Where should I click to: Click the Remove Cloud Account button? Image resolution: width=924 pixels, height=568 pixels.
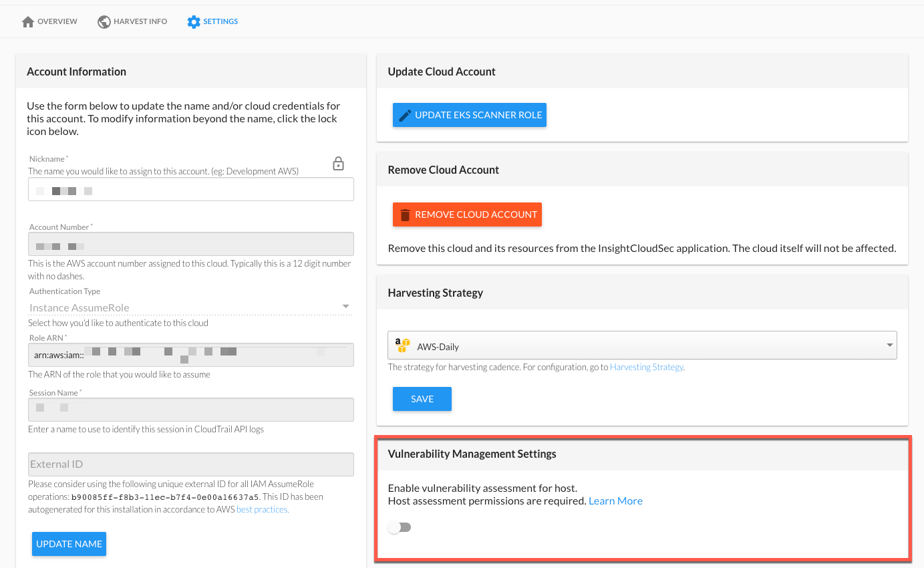click(467, 215)
